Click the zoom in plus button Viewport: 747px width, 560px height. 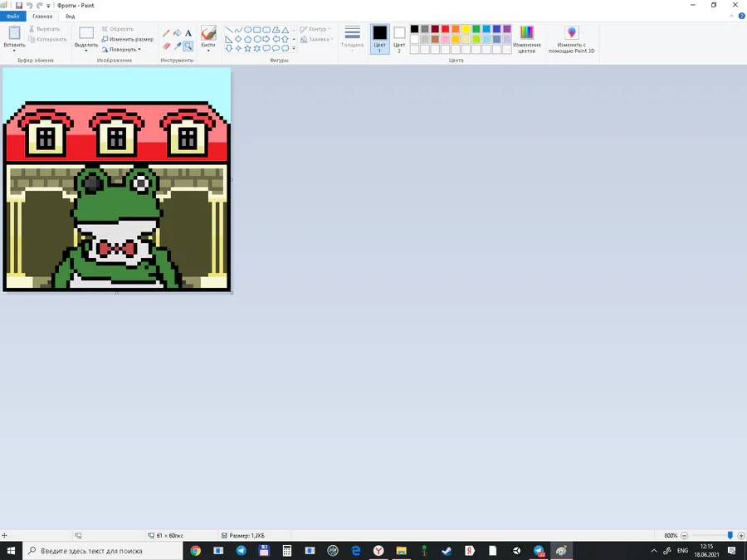pyautogui.click(x=741, y=536)
